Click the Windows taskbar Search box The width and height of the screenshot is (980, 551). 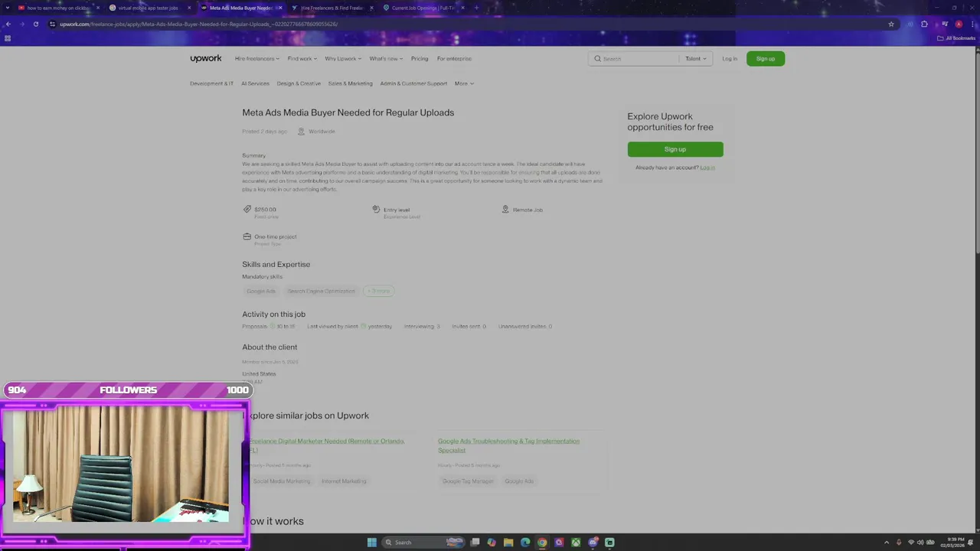pos(423,543)
